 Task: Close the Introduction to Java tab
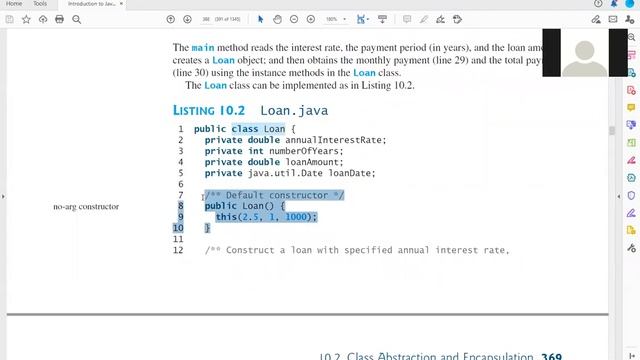(x=121, y=4)
